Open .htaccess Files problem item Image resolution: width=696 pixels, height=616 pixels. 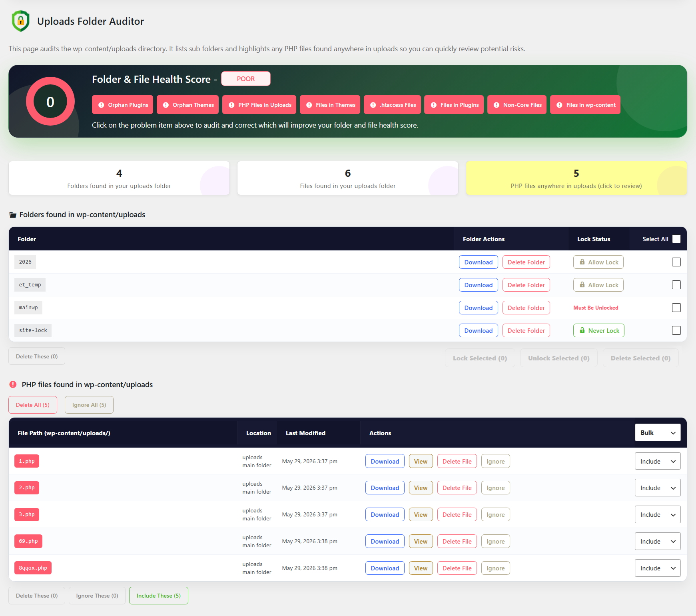click(392, 105)
